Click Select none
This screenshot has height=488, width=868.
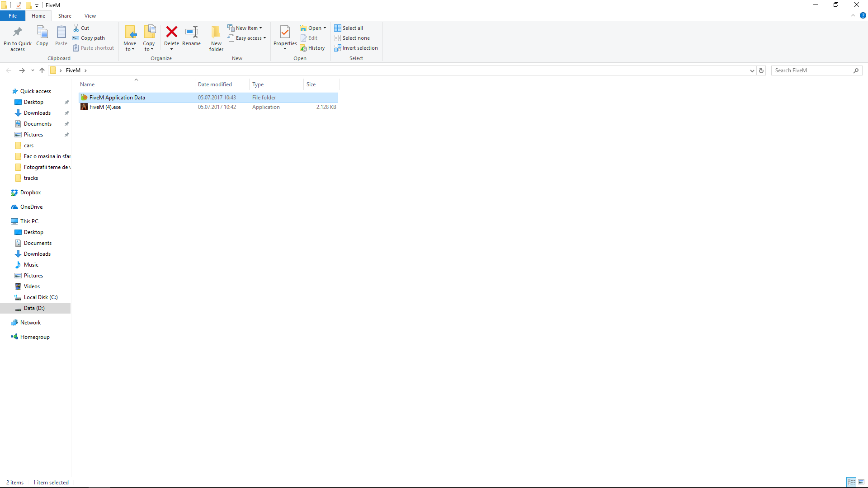click(x=352, y=38)
